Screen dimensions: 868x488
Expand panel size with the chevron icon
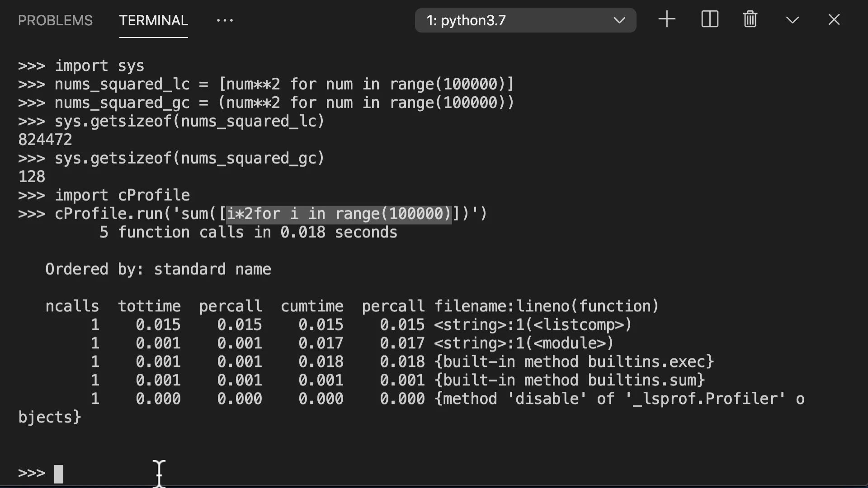pos(792,20)
